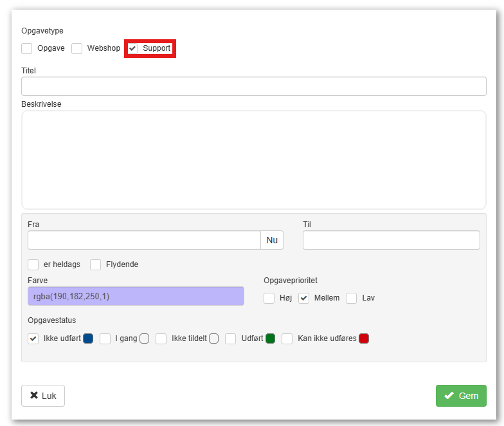504x426 pixels.
Task: Close the dialog with Luk button
Action: [x=43, y=396]
